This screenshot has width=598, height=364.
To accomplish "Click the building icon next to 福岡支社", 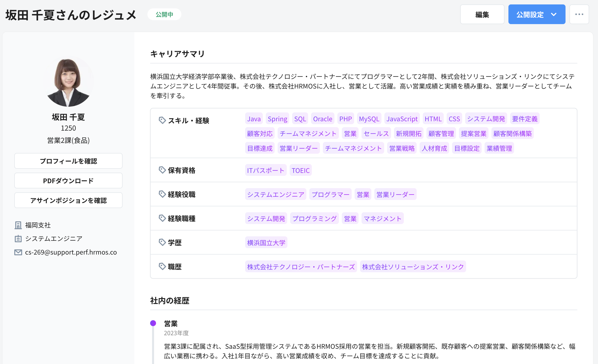I will coord(18,225).
